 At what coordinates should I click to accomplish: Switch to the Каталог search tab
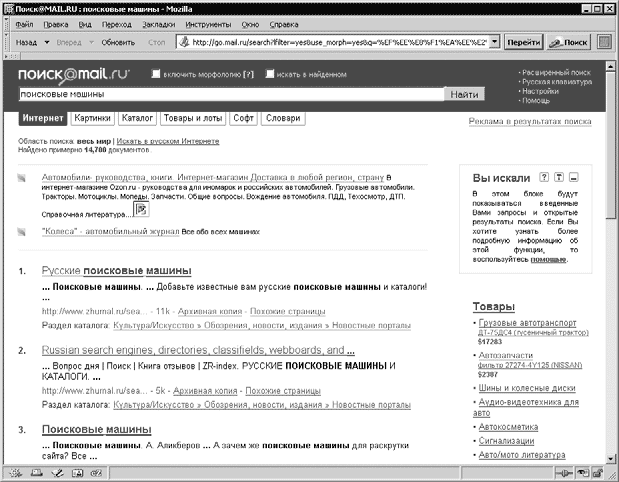coord(137,118)
